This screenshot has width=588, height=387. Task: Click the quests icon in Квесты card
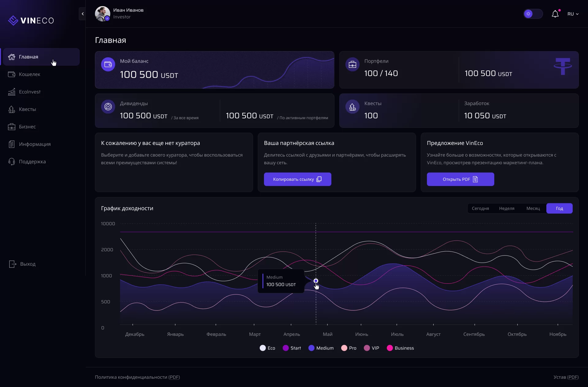[x=352, y=107]
